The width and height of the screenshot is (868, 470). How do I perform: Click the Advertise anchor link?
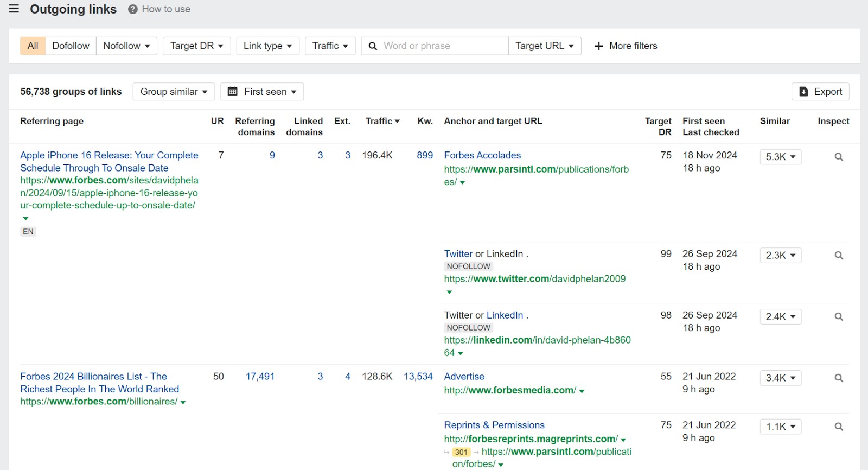coord(464,377)
